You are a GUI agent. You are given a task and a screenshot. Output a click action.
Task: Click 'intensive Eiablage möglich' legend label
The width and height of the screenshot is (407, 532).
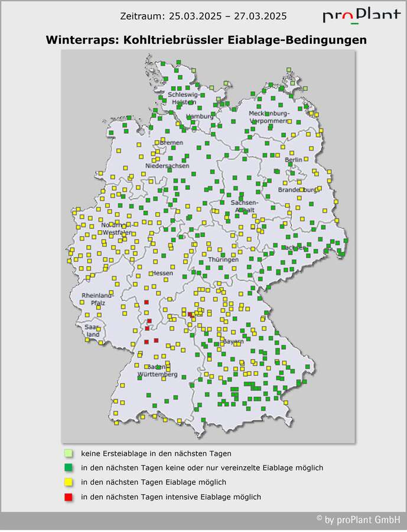tap(171, 497)
